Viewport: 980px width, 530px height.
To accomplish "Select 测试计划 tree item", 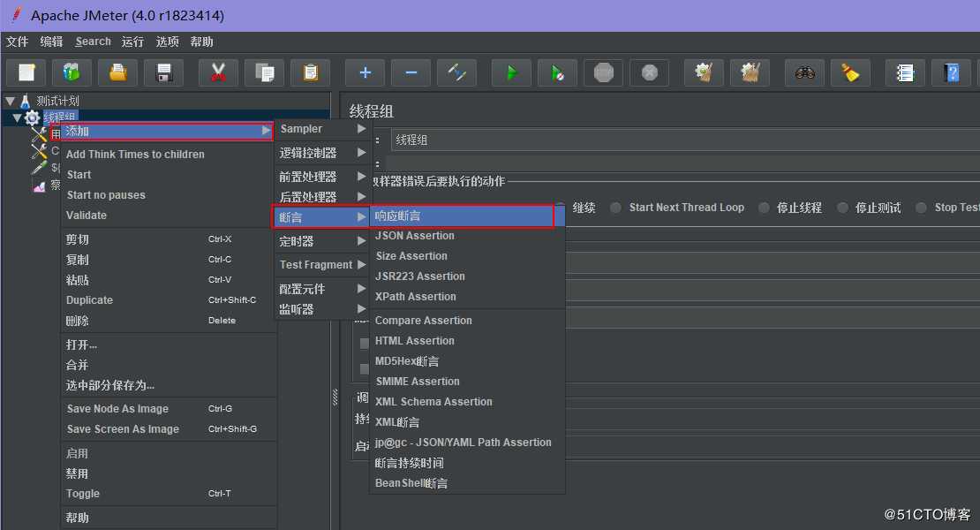I will [x=57, y=101].
